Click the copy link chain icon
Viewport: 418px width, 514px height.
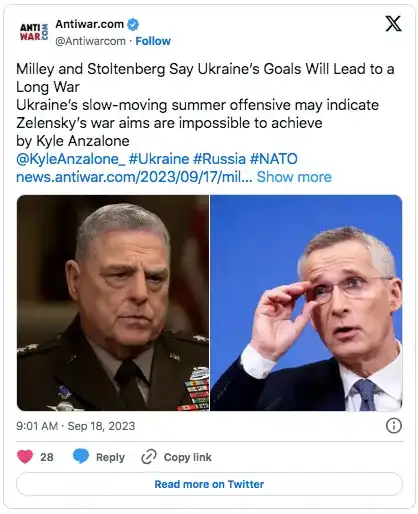click(149, 457)
